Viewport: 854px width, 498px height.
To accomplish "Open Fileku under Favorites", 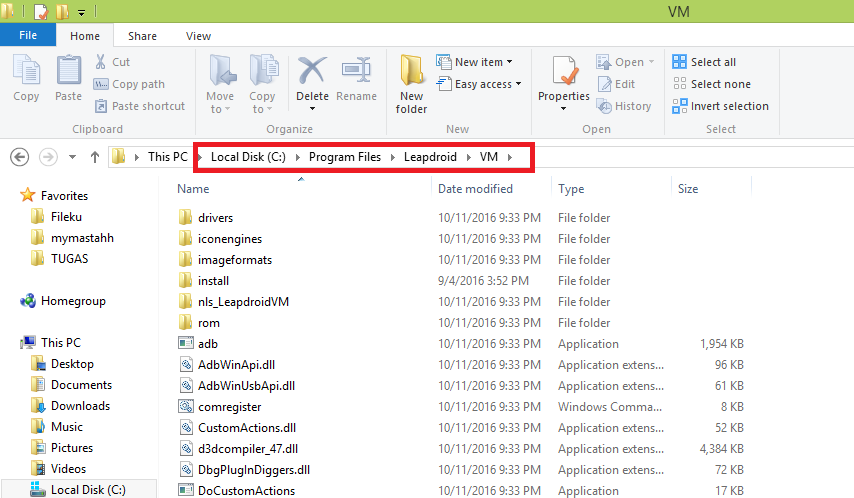I will click(x=66, y=217).
